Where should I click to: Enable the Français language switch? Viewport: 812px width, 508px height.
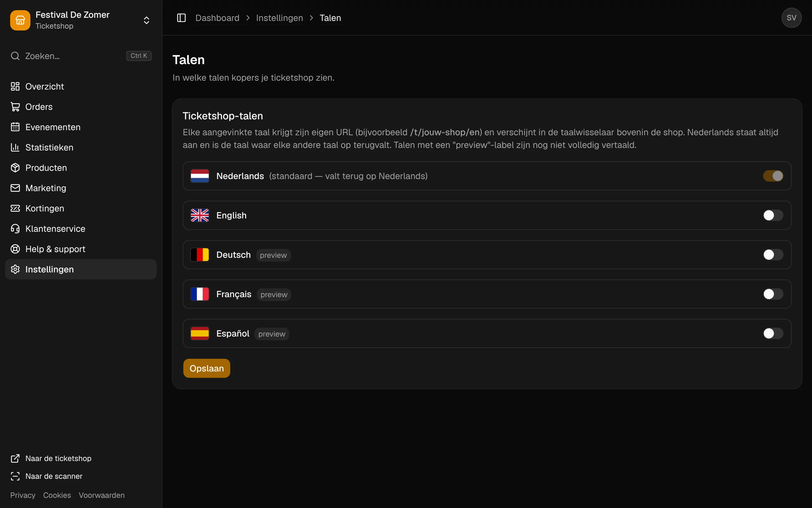(x=773, y=294)
